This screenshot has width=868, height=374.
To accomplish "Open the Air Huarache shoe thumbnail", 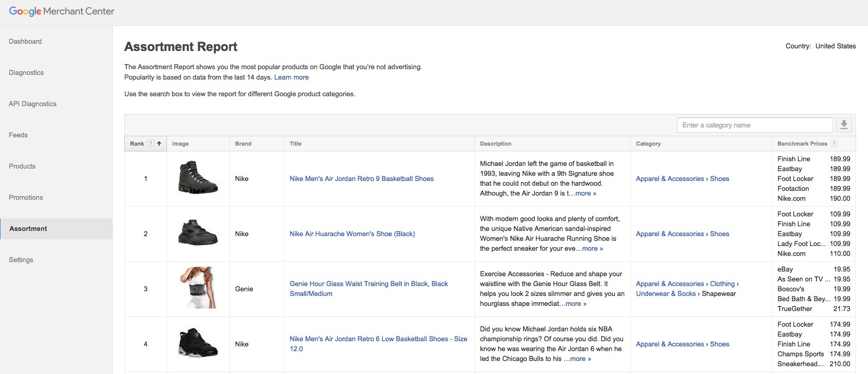I will (198, 234).
